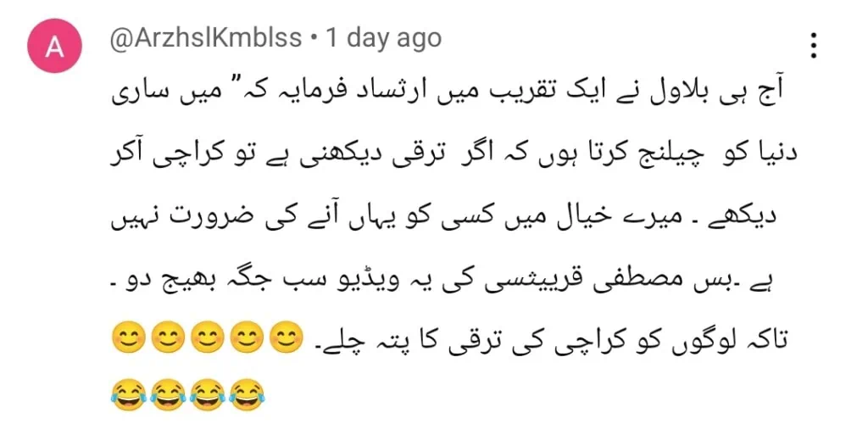Click the "1 day ago" timestamp
Image resolution: width=868 pixels, height=446 pixels.
tap(384, 38)
